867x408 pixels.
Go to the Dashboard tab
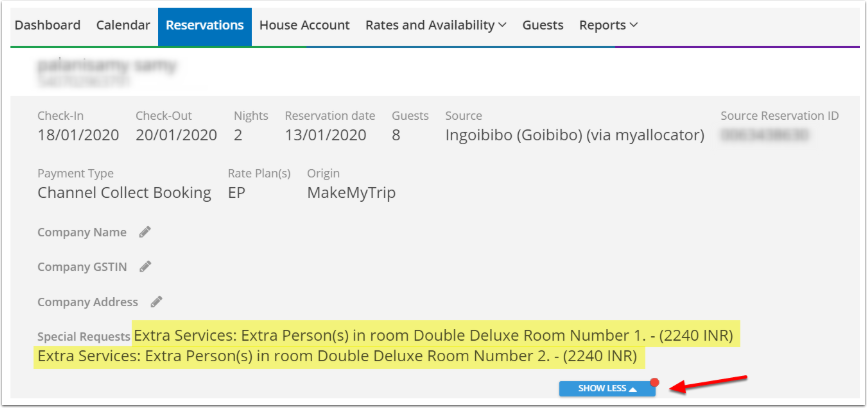click(x=49, y=25)
